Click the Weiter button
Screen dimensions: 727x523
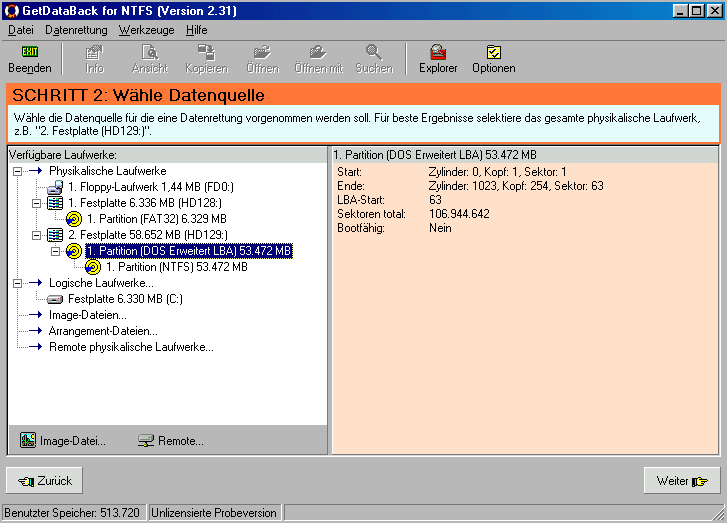pos(682,481)
